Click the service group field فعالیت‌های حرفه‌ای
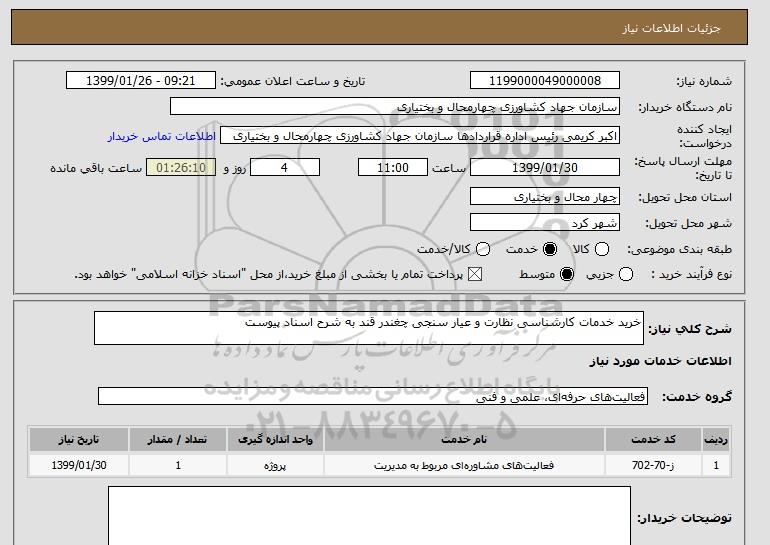 [373, 396]
